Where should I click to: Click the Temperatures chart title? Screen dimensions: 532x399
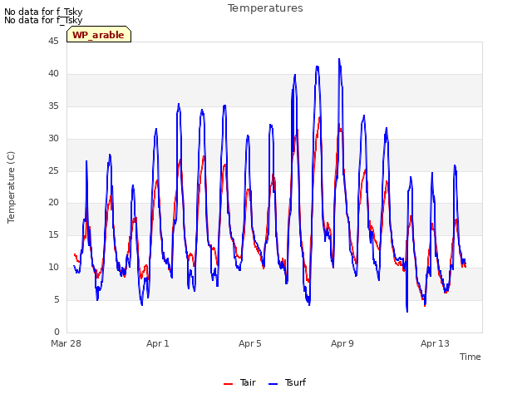click(265, 8)
